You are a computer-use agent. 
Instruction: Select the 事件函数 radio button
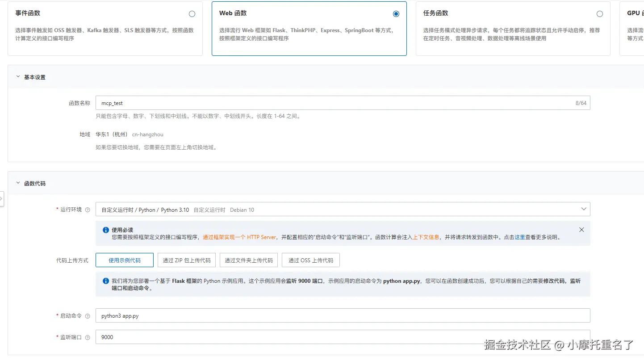tap(192, 14)
